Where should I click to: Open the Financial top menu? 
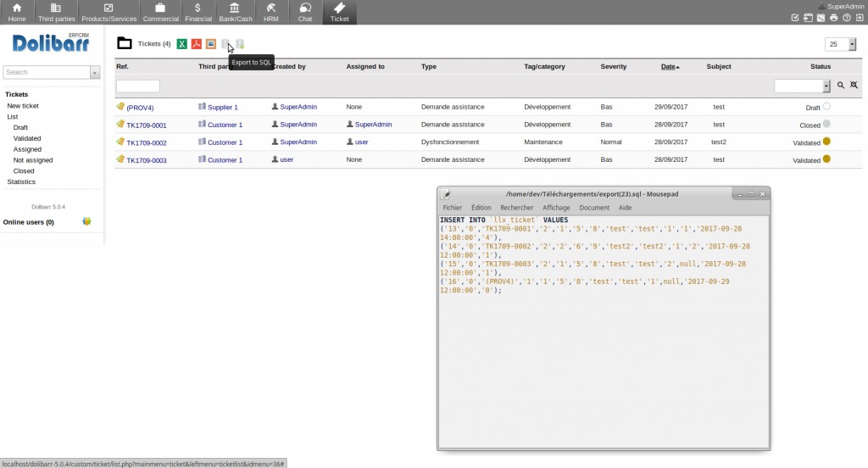coord(198,12)
